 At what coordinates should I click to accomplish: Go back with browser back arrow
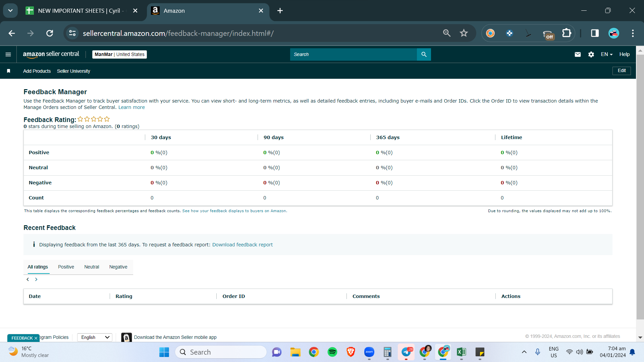(12, 33)
